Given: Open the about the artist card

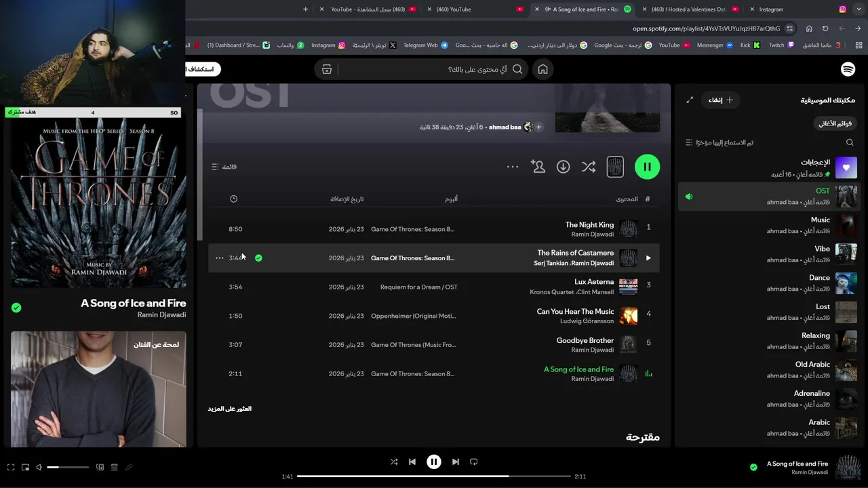Looking at the screenshot, I should click(98, 389).
